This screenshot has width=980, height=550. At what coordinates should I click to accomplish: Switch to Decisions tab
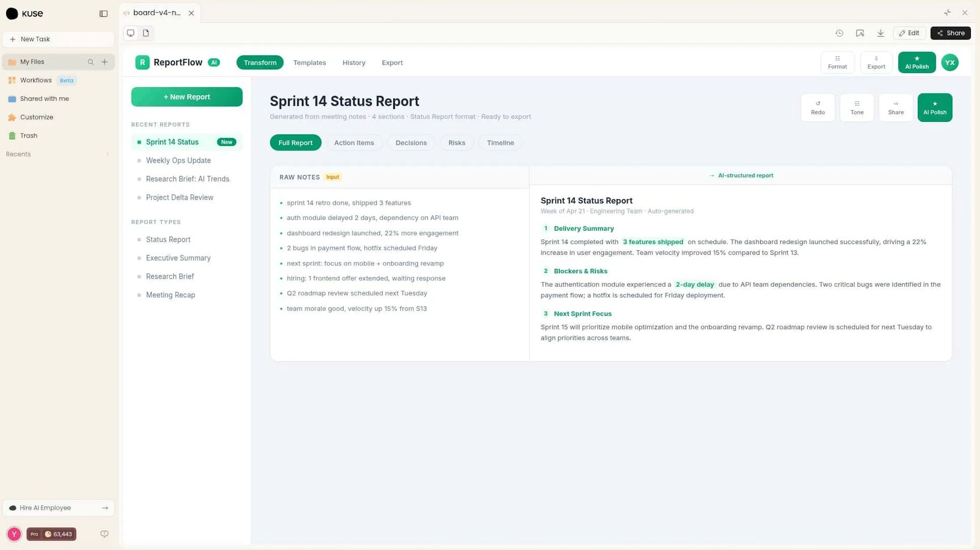pyautogui.click(x=411, y=143)
